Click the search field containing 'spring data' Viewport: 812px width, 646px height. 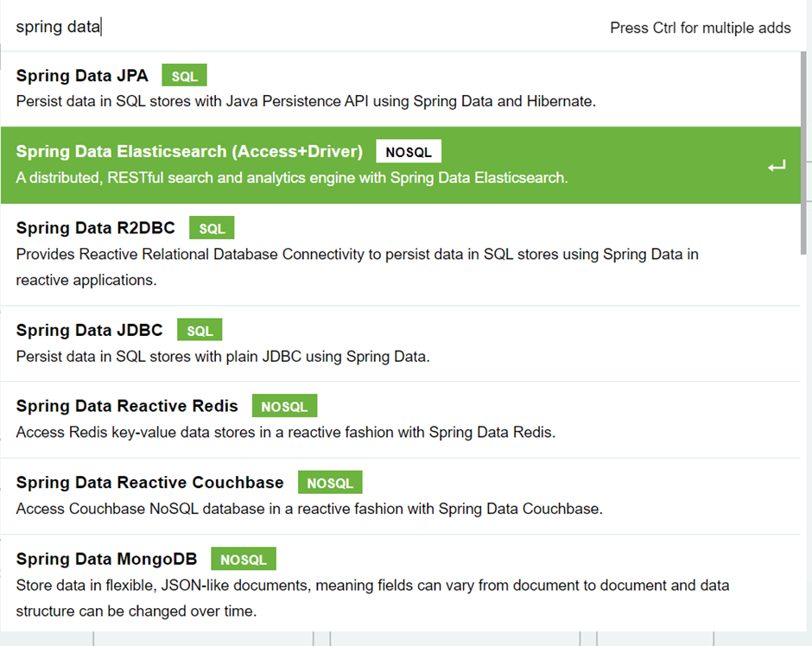[306, 27]
